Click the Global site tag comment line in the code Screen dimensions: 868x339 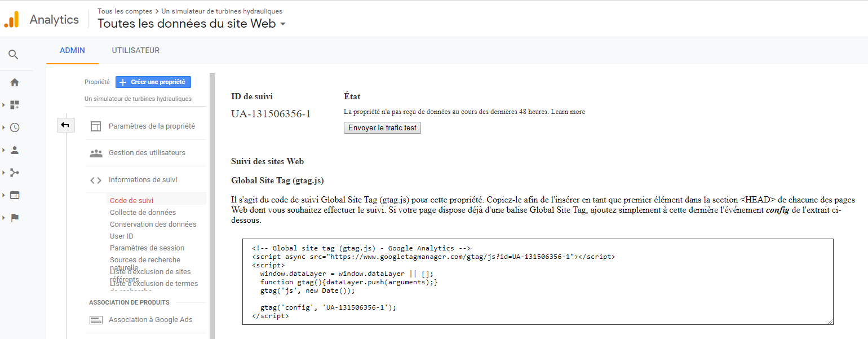[x=361, y=248]
